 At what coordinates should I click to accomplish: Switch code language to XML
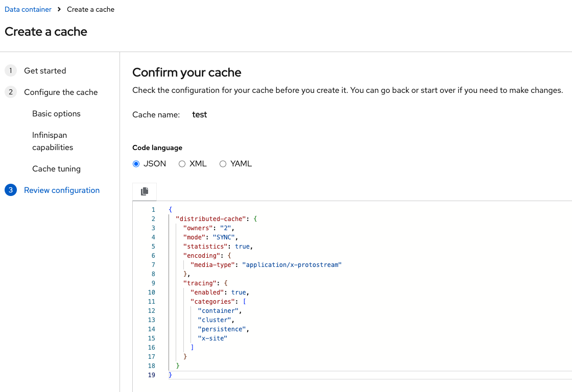(182, 164)
